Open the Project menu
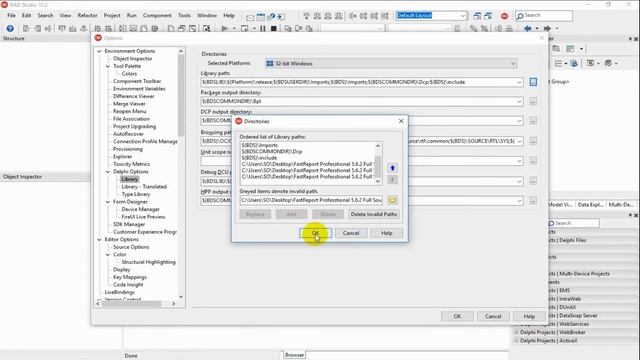This screenshot has height=360, width=640. [112, 16]
